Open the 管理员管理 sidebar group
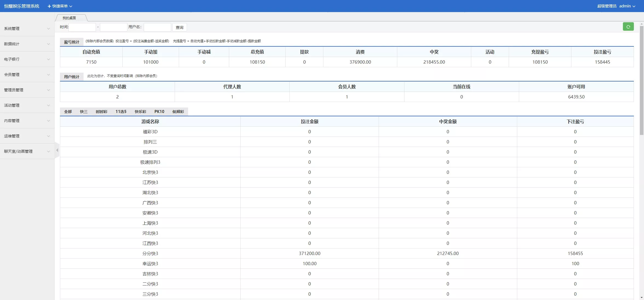644x300 pixels. (27, 90)
